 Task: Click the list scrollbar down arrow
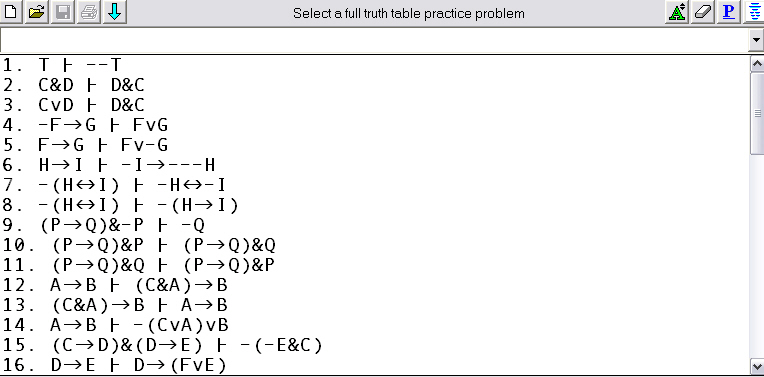coord(757,366)
